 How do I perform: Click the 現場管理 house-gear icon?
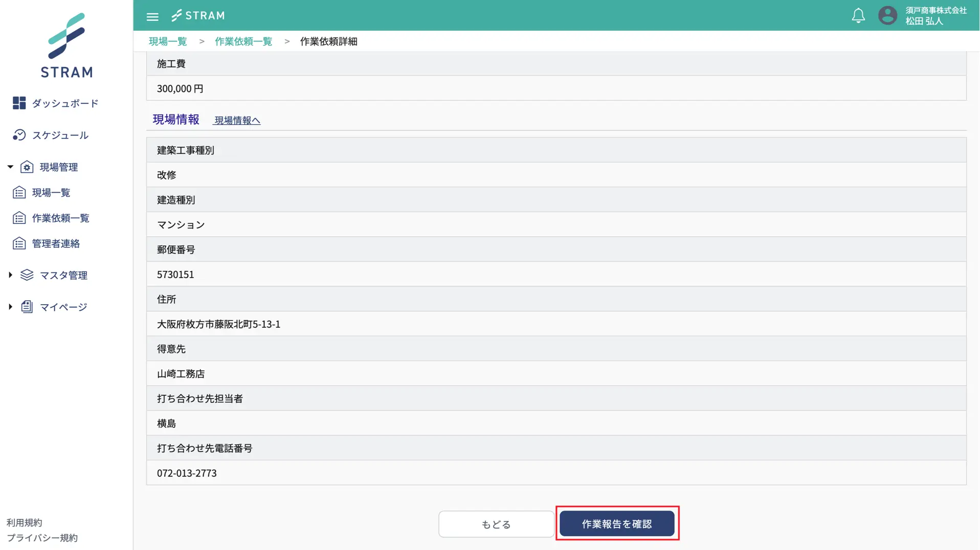pos(27,167)
